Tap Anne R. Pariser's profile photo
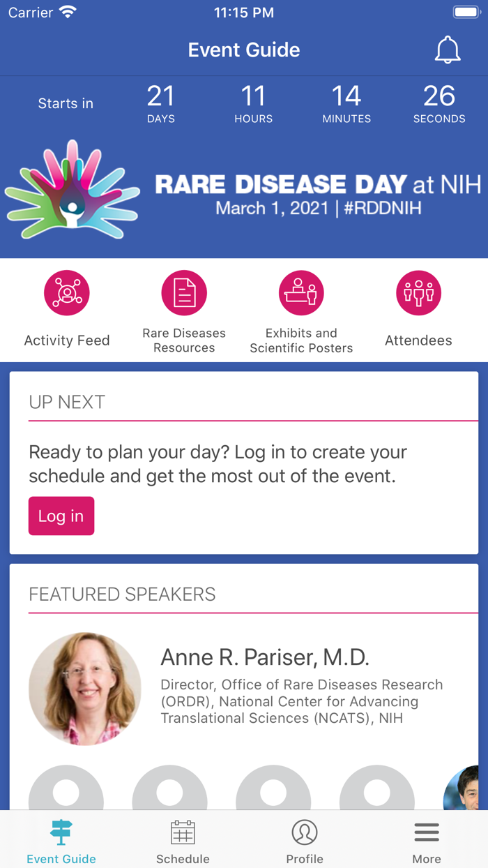Screen dimensions: 488x868 point(85,689)
